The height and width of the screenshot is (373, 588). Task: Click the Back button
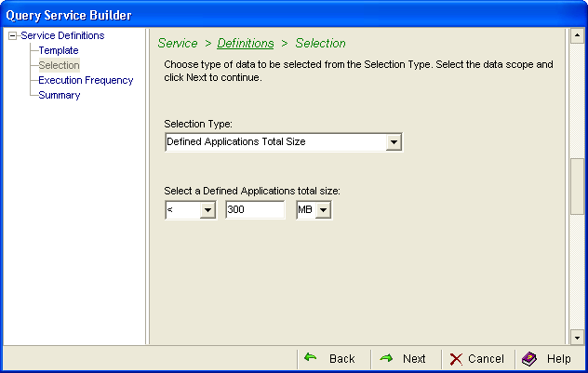pos(334,359)
